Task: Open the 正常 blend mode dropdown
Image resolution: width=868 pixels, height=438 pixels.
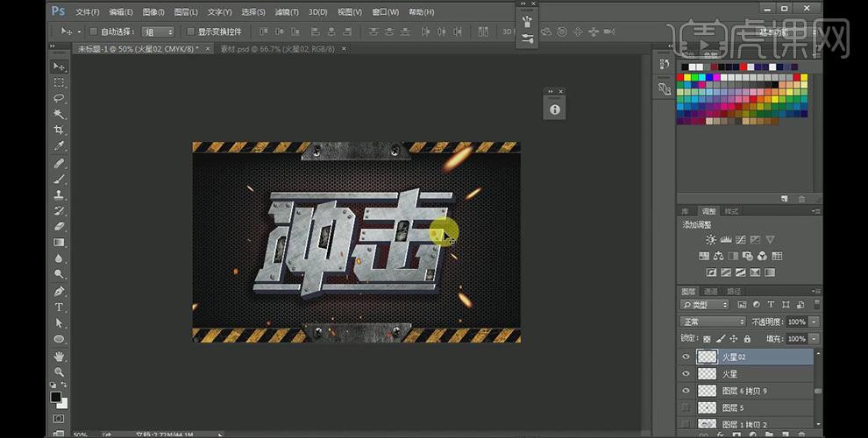Action: [x=713, y=321]
